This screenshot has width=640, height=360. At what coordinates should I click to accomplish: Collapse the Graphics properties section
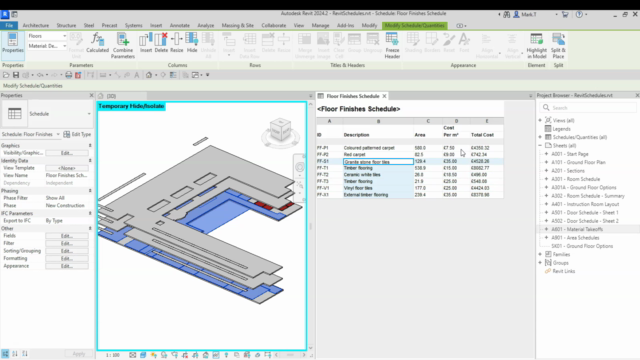tap(90, 145)
